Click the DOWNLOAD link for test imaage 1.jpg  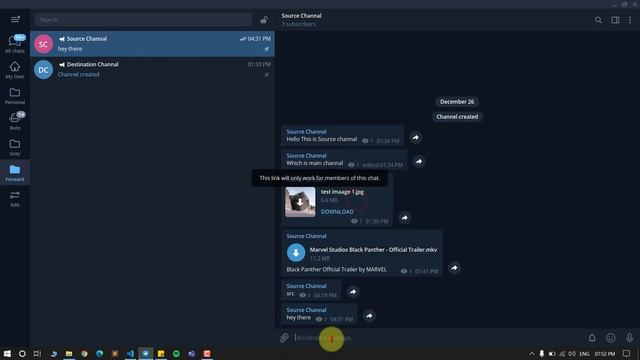337,211
